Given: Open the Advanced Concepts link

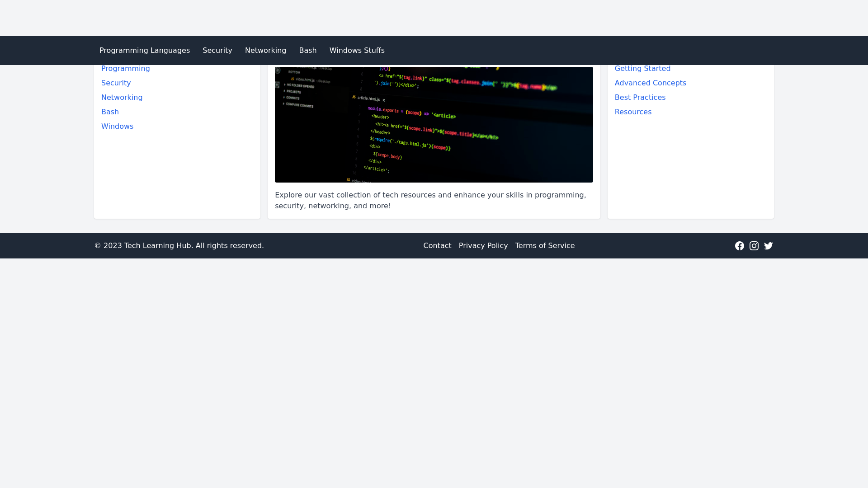Looking at the screenshot, I should pyautogui.click(x=650, y=83).
